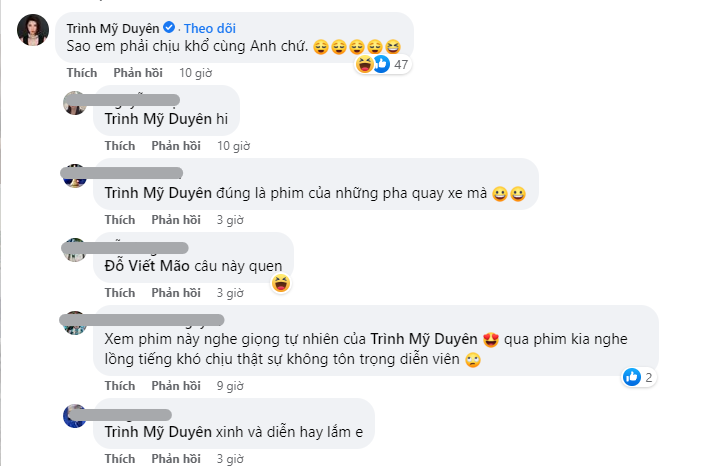Click Phản hồi under the top comment
This screenshot has width=701, height=466.
137,73
